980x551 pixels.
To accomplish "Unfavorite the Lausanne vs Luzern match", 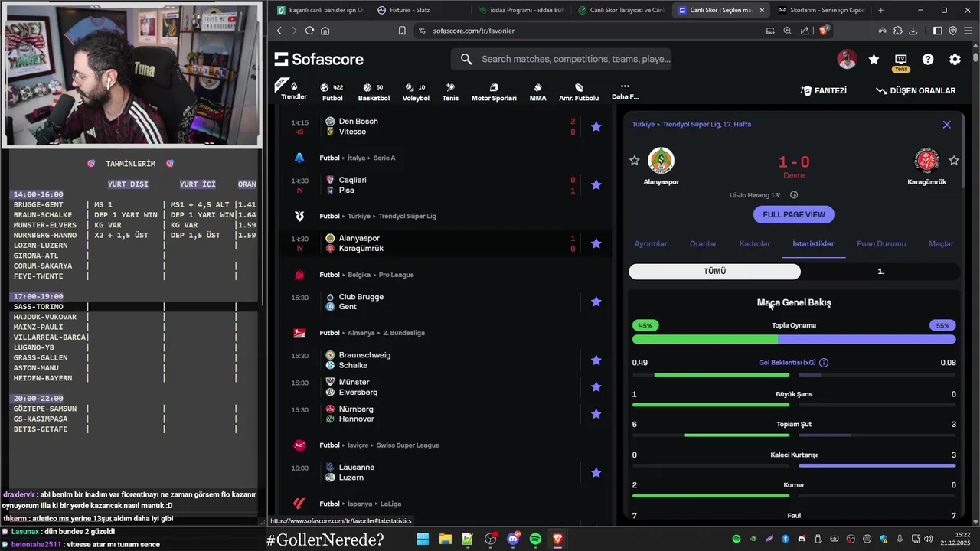I will pos(596,472).
